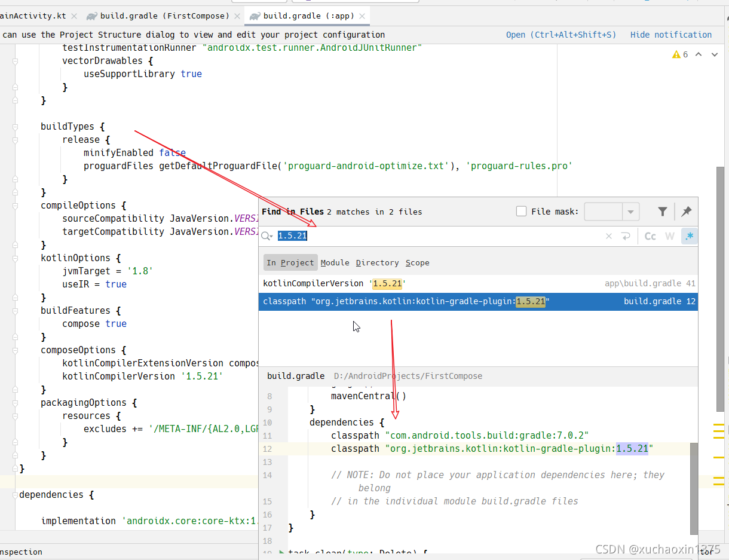Viewport: 729px width, 560px height.
Task: Click the androidx.core:core-ktx implementation line
Action: coord(149,521)
